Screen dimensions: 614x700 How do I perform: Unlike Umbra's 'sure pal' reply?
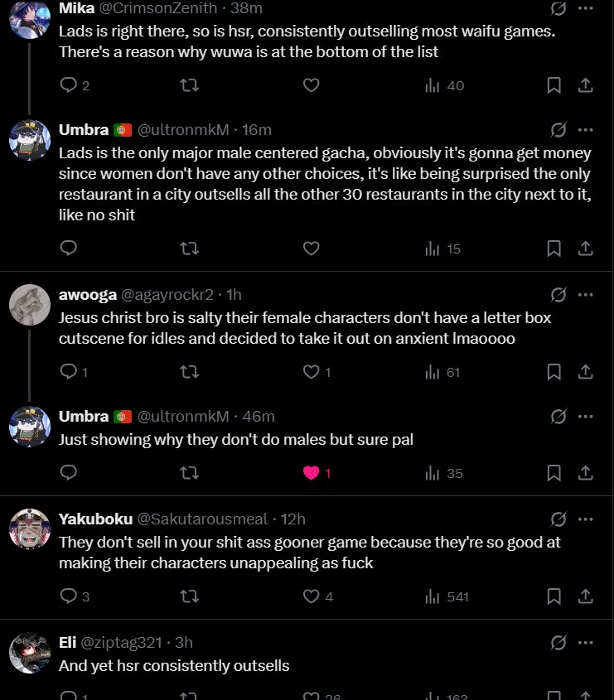311,473
